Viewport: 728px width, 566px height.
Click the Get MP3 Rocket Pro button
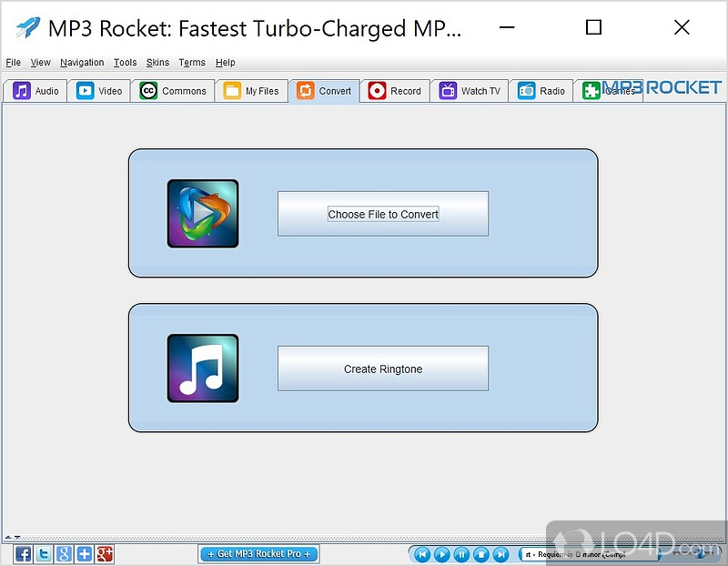click(259, 554)
